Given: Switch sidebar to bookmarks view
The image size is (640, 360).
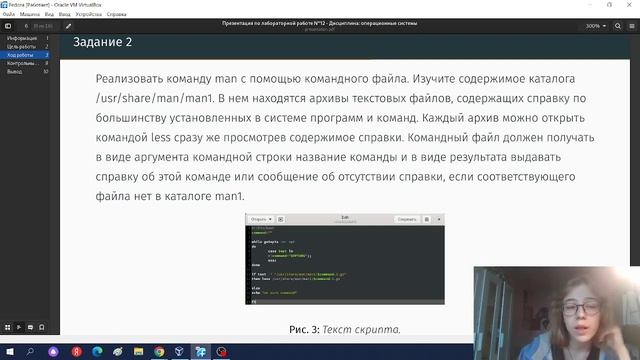Looking at the screenshot, I should [x=42, y=327].
